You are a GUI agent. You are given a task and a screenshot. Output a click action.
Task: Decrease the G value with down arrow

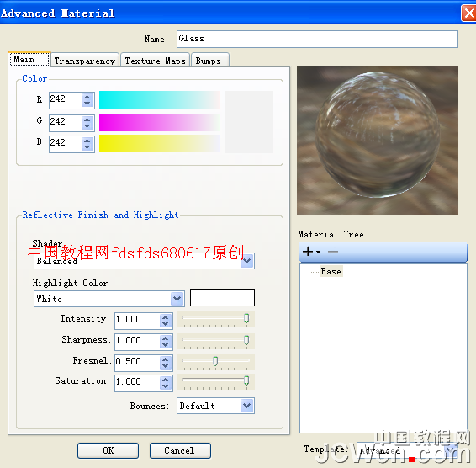point(87,126)
